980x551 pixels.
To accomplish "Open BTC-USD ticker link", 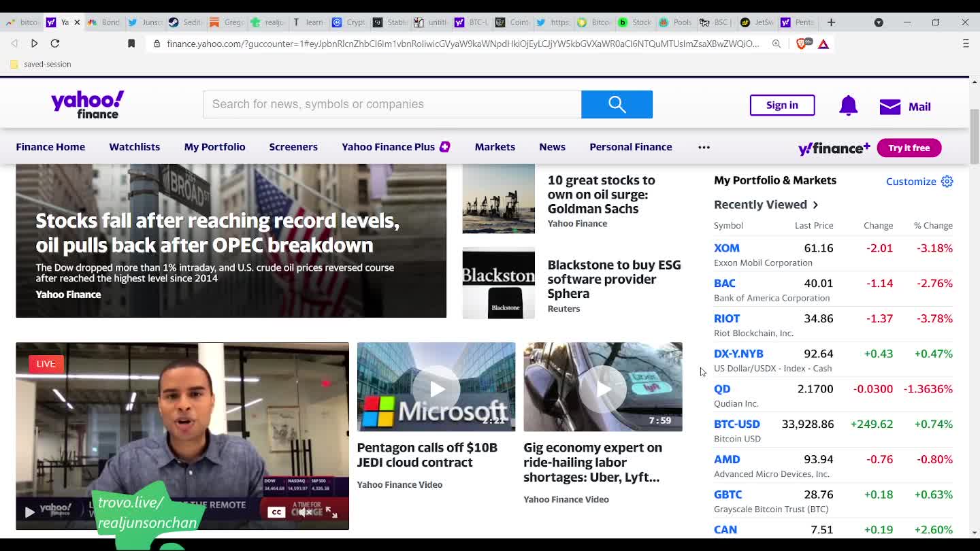I will click(736, 424).
